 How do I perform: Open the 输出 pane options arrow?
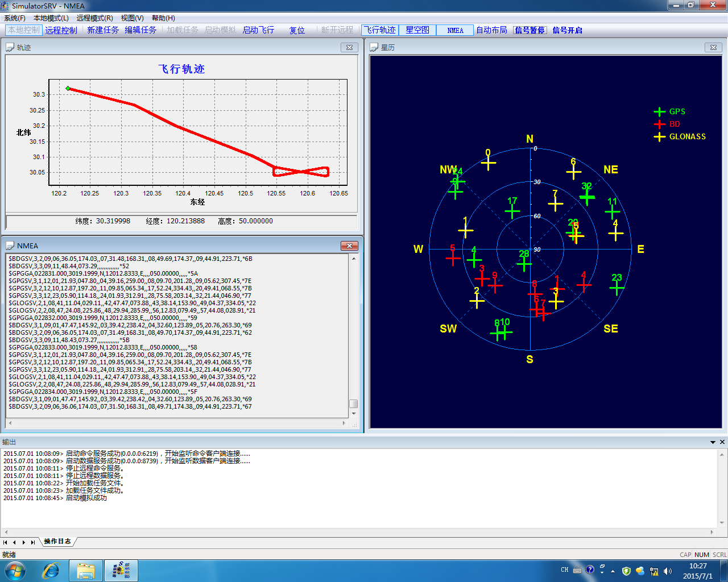(x=713, y=442)
